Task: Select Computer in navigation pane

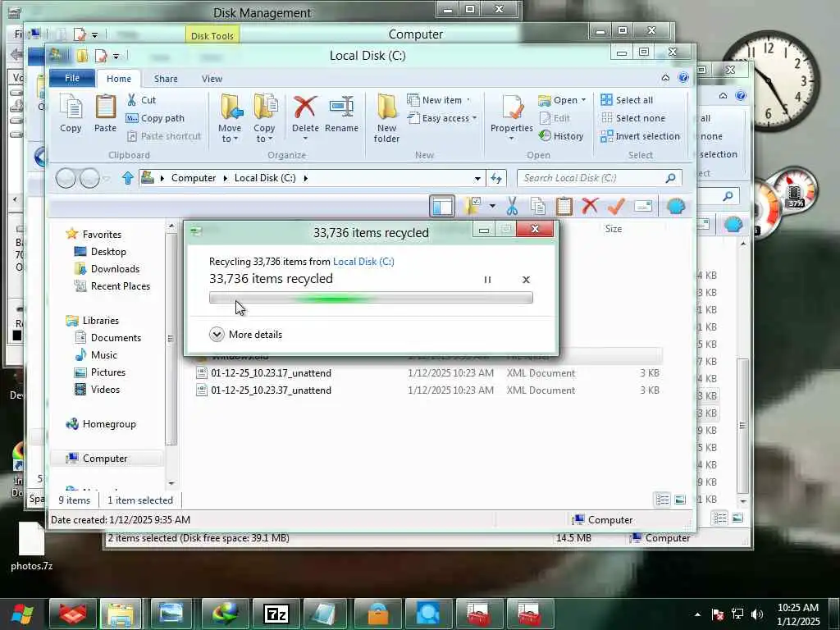Action: (x=104, y=458)
